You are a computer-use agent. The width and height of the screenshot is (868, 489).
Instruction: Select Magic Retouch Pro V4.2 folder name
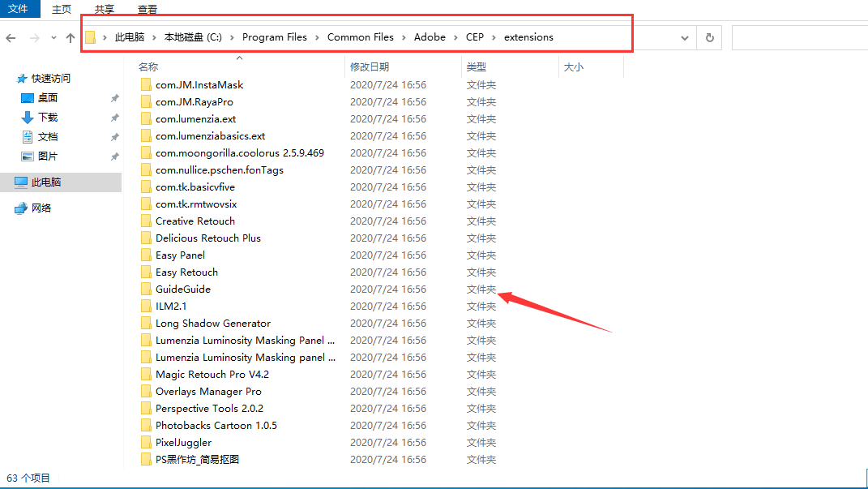[x=212, y=375]
